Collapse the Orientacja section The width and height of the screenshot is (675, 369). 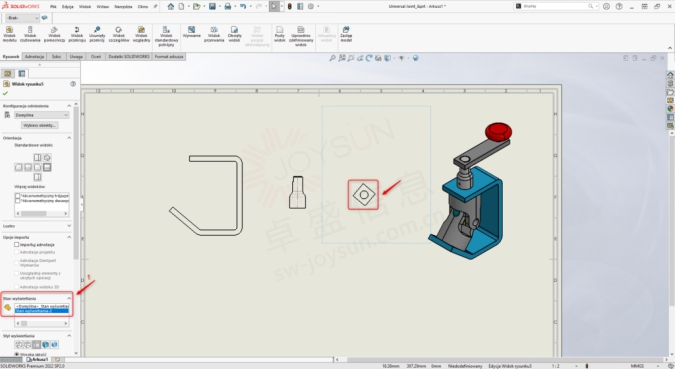point(69,138)
